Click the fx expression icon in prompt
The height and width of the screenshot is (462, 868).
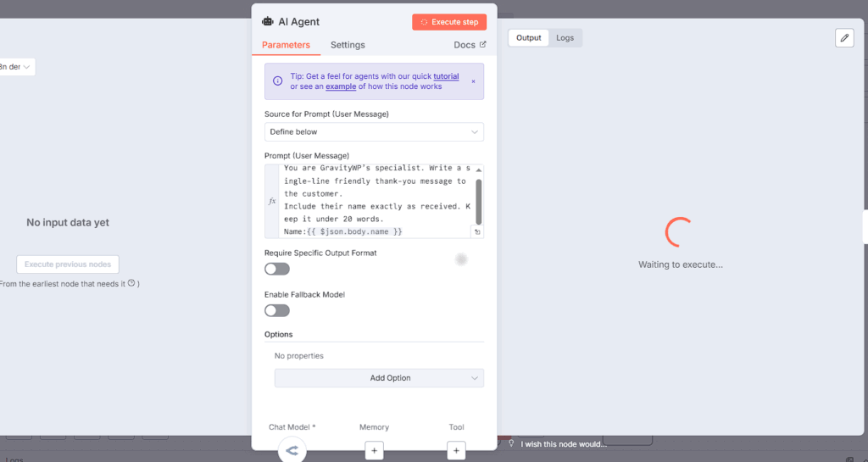pos(272,201)
